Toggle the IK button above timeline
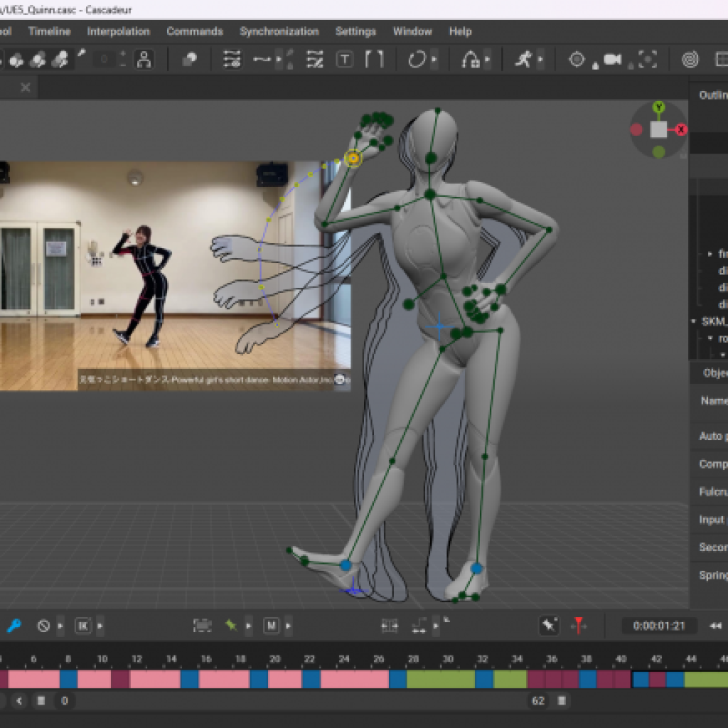 coord(83,626)
